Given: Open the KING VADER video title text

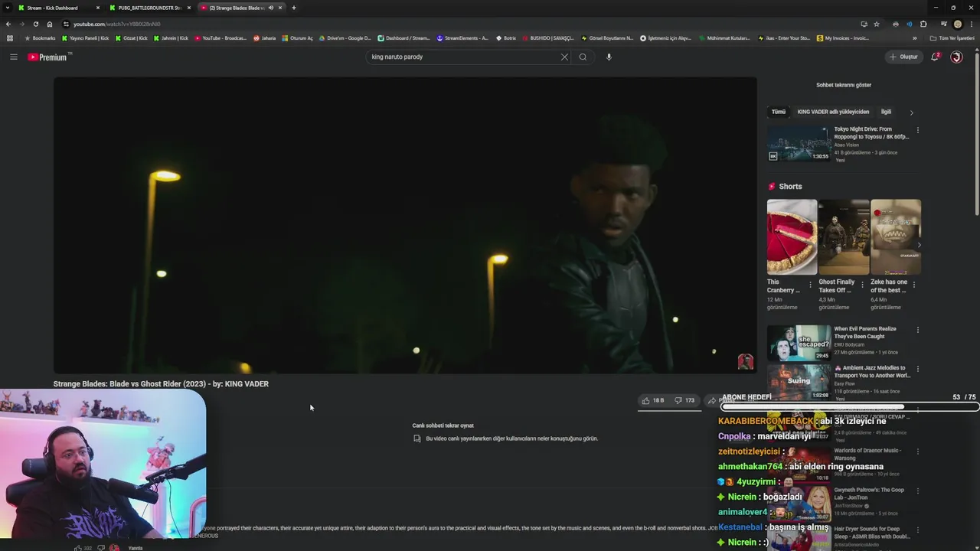Looking at the screenshot, I should click(x=161, y=384).
